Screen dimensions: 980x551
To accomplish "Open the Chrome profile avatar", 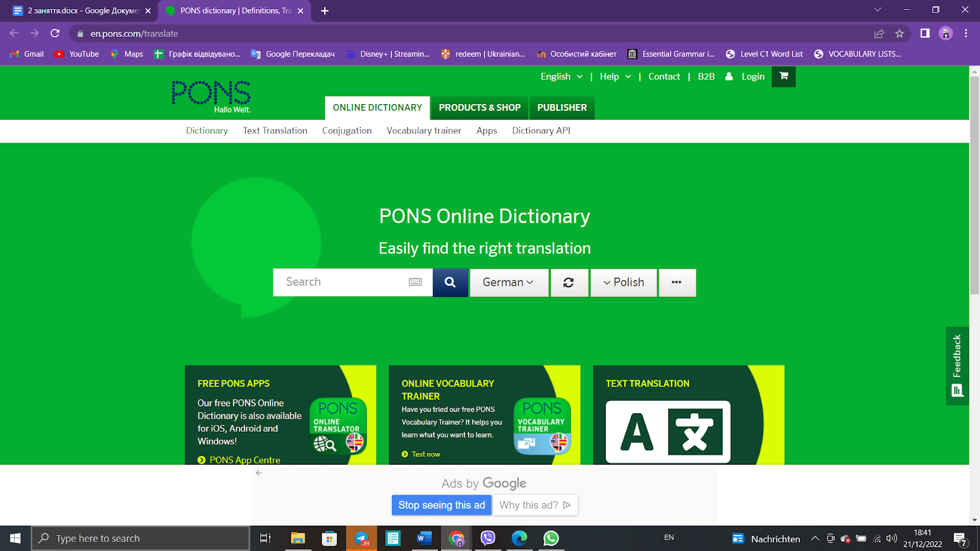I will point(946,34).
